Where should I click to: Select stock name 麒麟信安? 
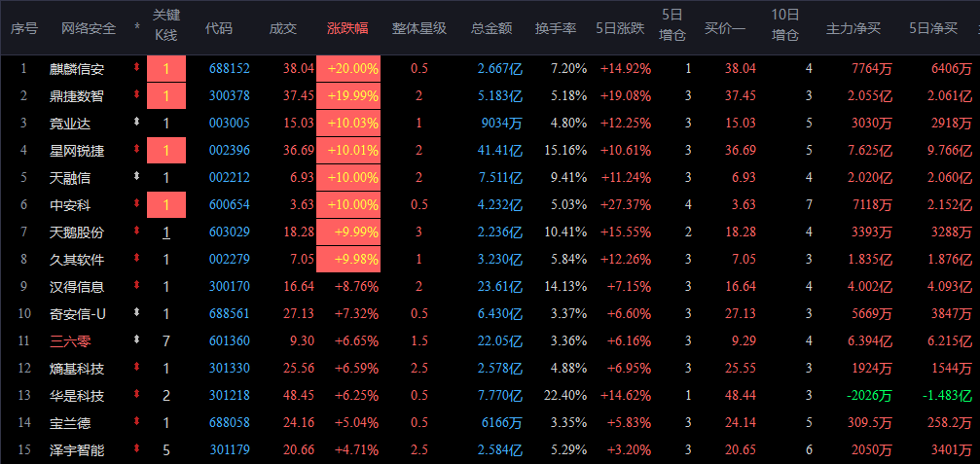pyautogui.click(x=77, y=69)
